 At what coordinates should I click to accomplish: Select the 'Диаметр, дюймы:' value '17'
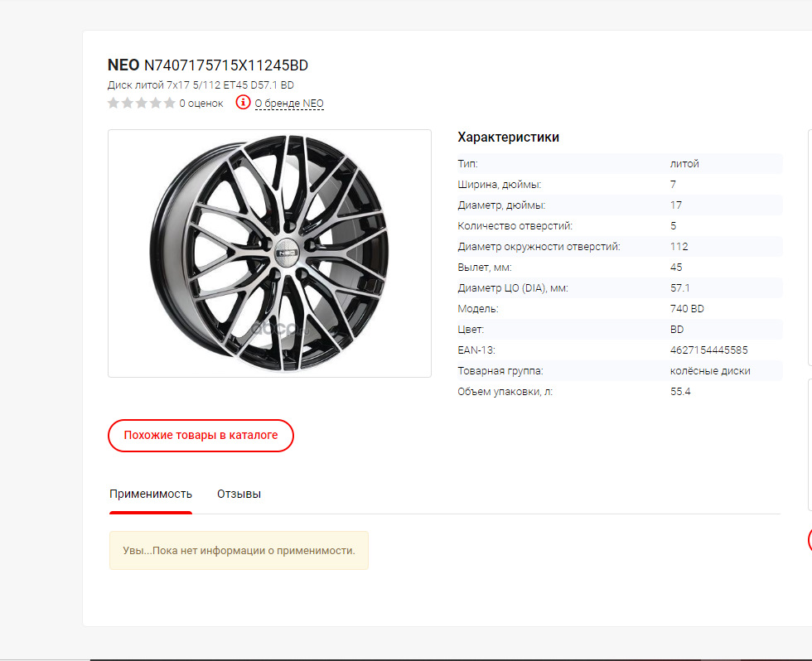676,205
